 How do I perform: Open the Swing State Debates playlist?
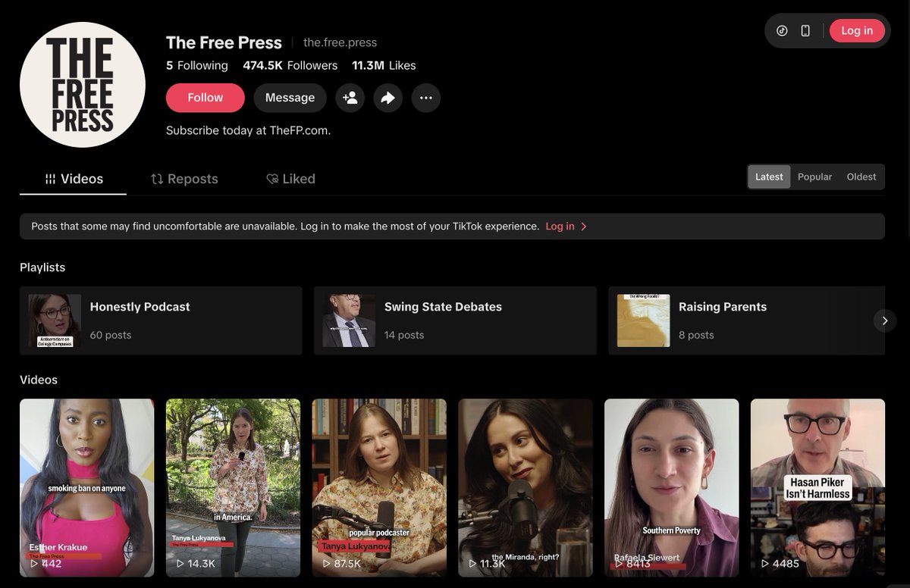click(455, 321)
